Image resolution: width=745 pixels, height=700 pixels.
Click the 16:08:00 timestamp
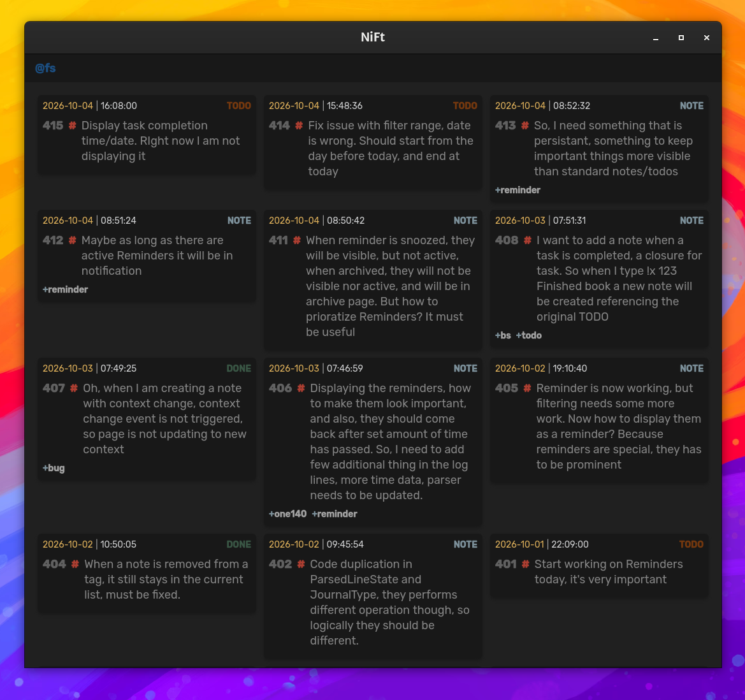(119, 106)
